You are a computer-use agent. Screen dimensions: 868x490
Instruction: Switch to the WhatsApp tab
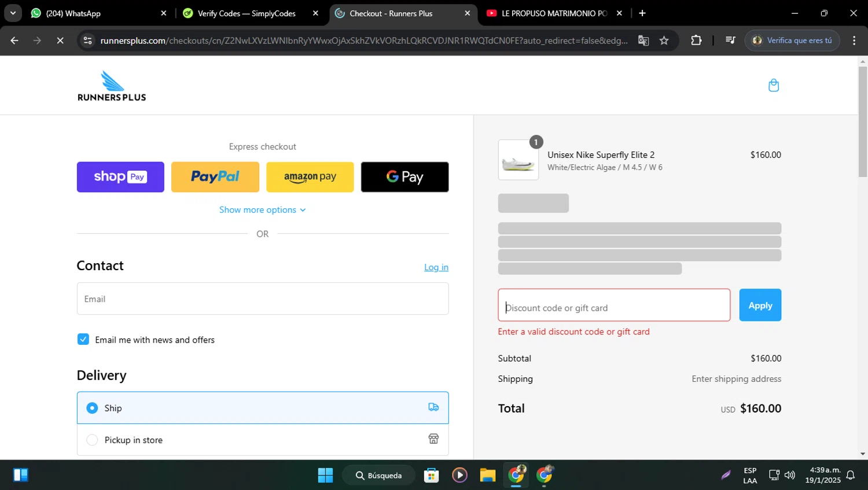98,13
